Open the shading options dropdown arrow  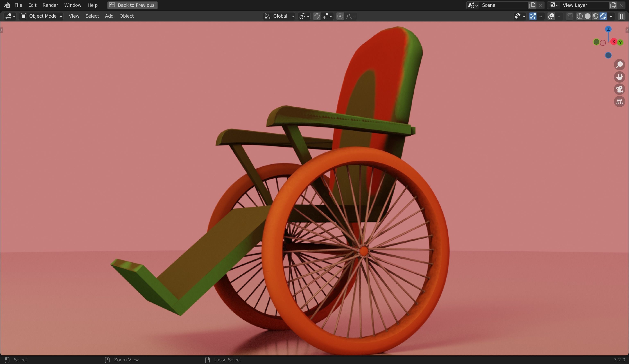tap(611, 16)
